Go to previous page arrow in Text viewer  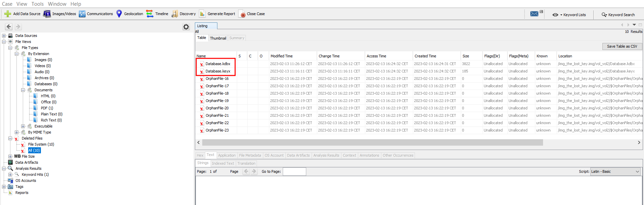coord(246,171)
